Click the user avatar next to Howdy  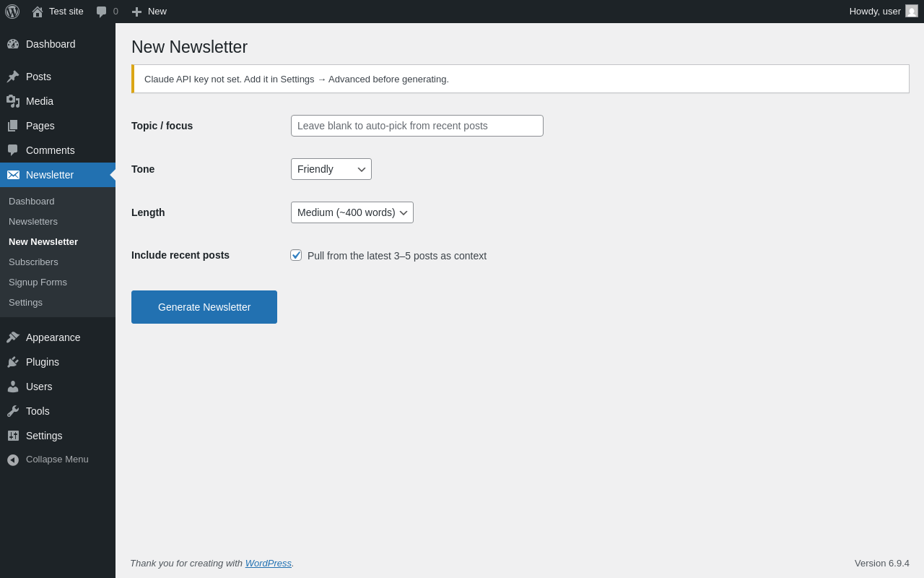coord(912,11)
